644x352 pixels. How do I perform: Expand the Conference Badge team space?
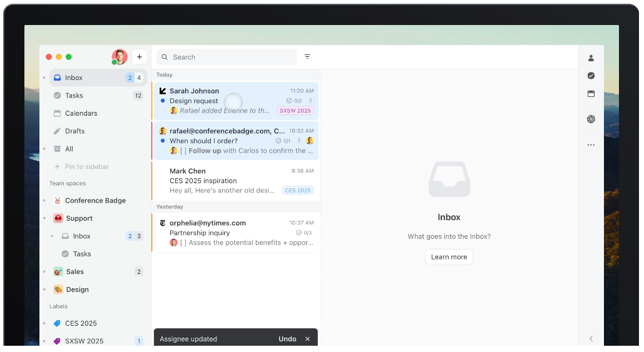click(x=44, y=201)
